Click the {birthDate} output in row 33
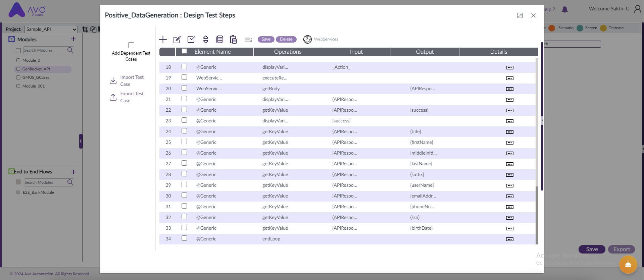This screenshot has height=280, width=644. point(421,228)
